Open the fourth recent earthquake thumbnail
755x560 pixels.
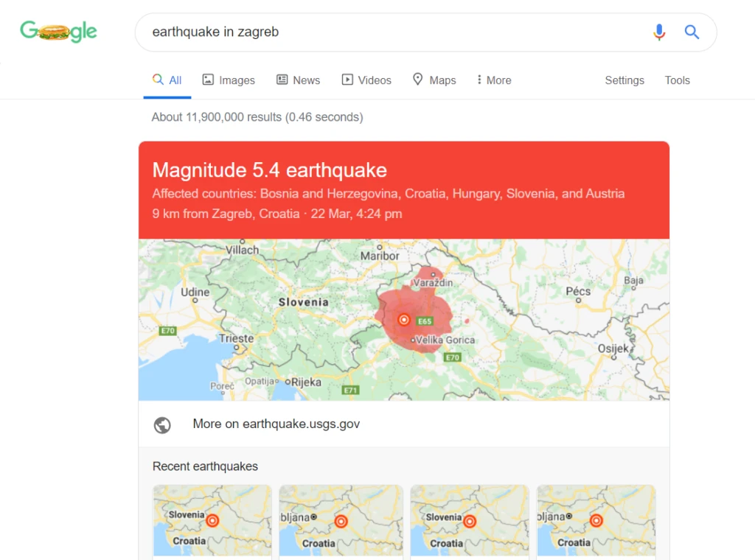tap(596, 520)
